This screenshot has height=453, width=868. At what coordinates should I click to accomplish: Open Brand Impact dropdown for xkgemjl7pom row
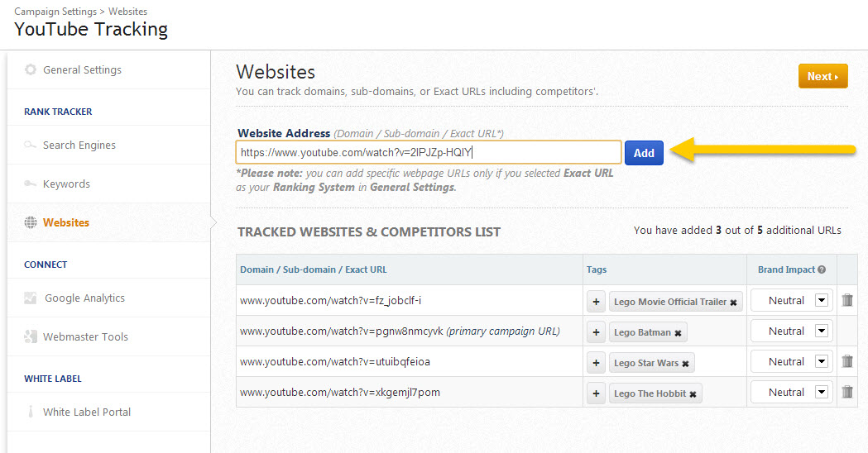tap(821, 393)
